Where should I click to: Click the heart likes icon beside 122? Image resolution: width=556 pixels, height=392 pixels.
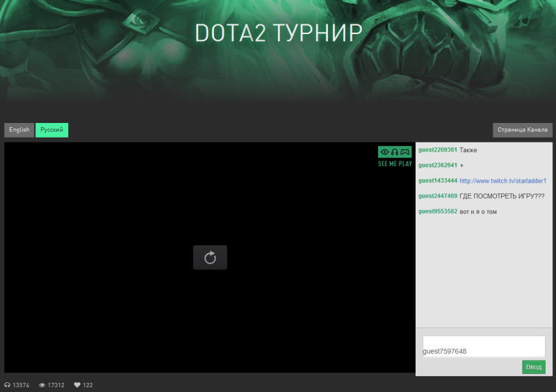tap(77, 385)
